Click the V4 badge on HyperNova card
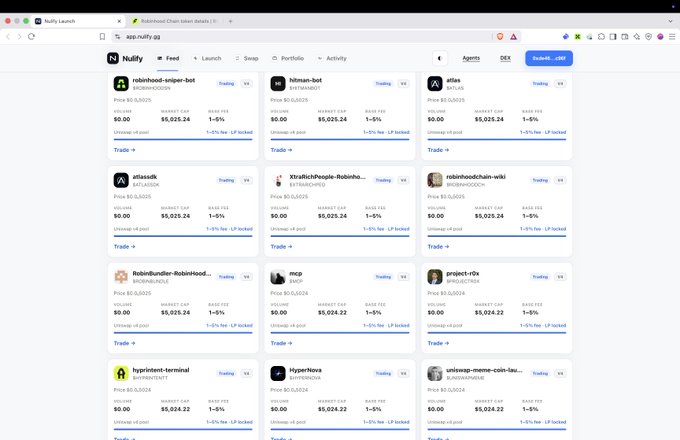Image resolution: width=680 pixels, height=440 pixels. (403, 374)
